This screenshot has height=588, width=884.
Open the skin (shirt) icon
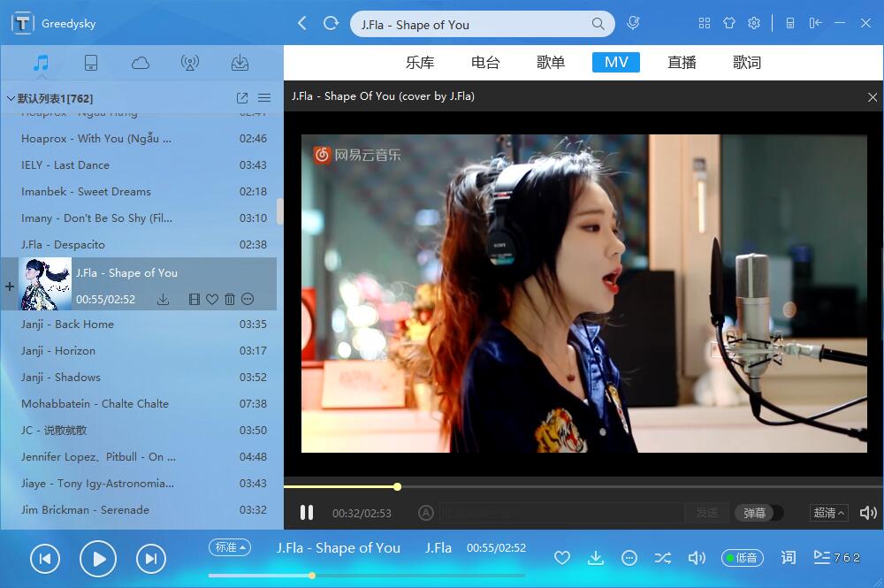pos(729,23)
